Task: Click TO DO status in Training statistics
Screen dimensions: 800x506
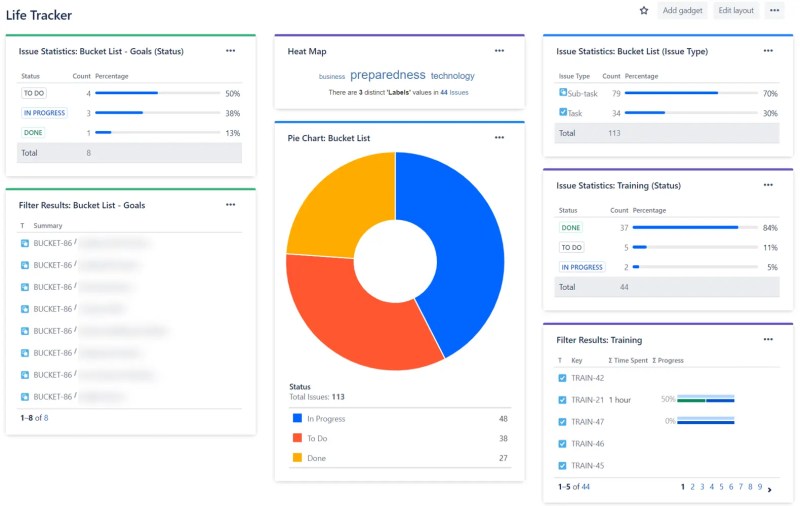Action: point(571,247)
